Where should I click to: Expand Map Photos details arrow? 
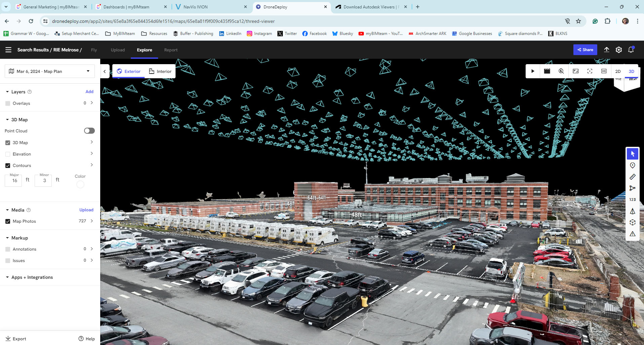pyautogui.click(x=92, y=221)
